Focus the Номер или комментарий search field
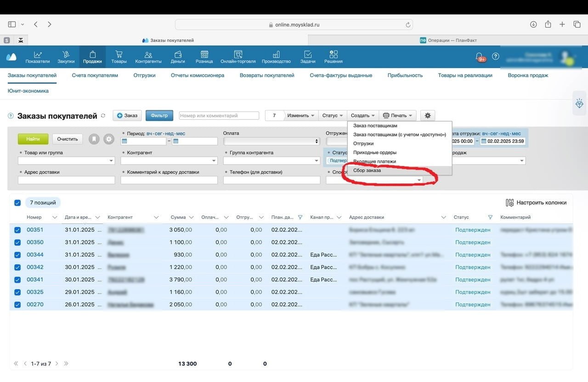 point(219,115)
